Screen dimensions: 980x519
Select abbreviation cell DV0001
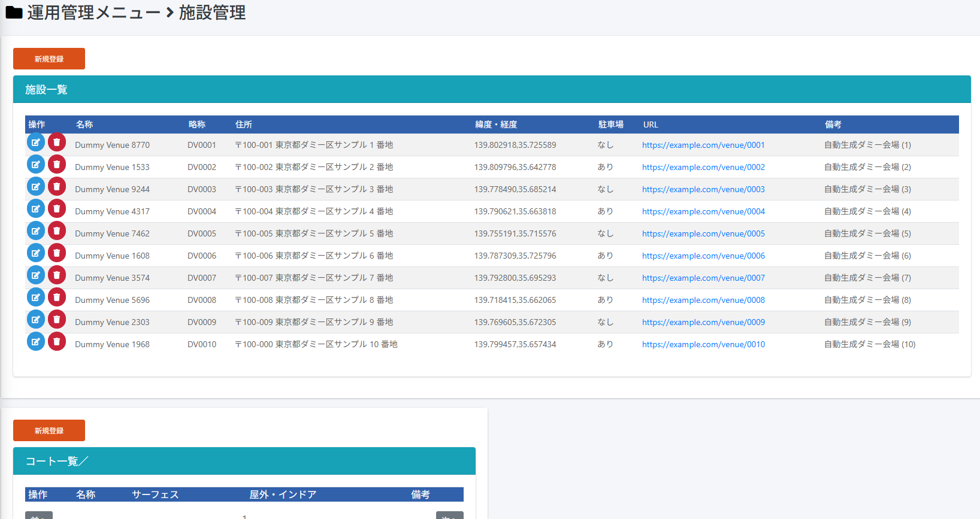pyautogui.click(x=202, y=145)
